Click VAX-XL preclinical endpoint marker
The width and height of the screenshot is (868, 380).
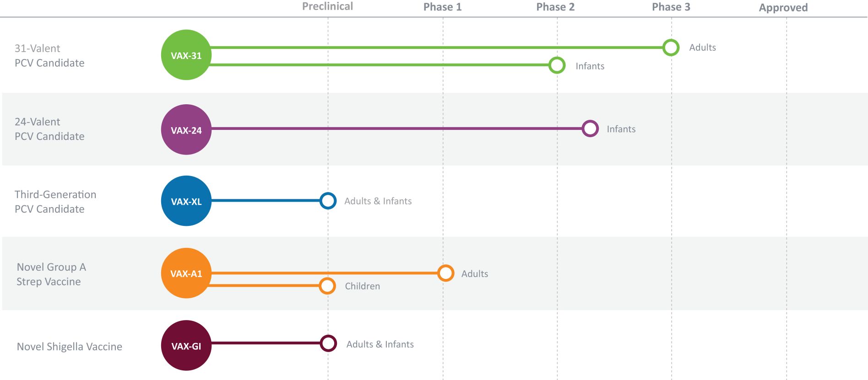pyautogui.click(x=328, y=200)
